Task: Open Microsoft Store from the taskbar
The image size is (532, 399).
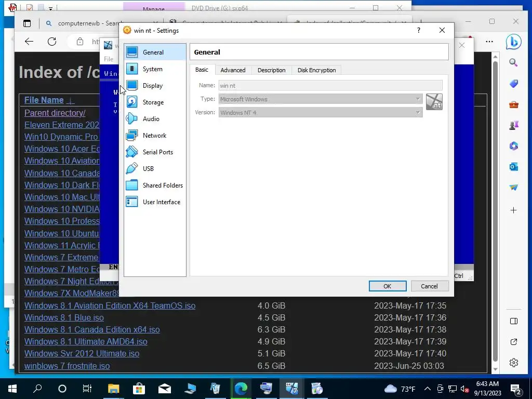Action: [139, 389]
